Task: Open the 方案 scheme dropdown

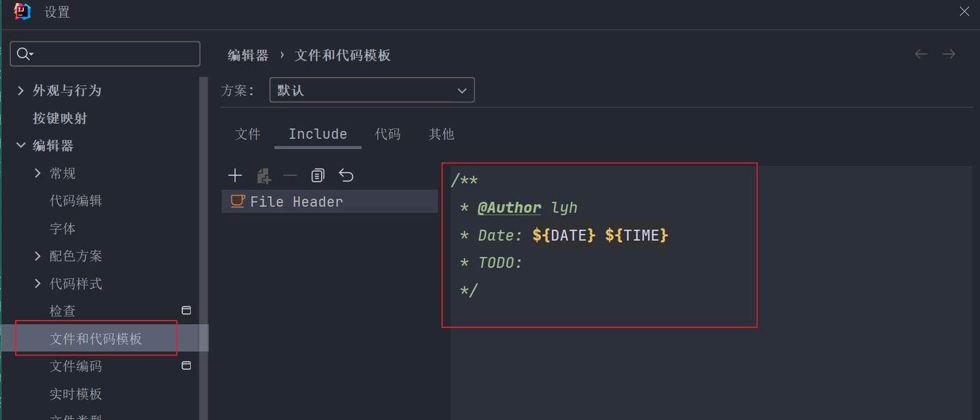Action: click(372, 91)
